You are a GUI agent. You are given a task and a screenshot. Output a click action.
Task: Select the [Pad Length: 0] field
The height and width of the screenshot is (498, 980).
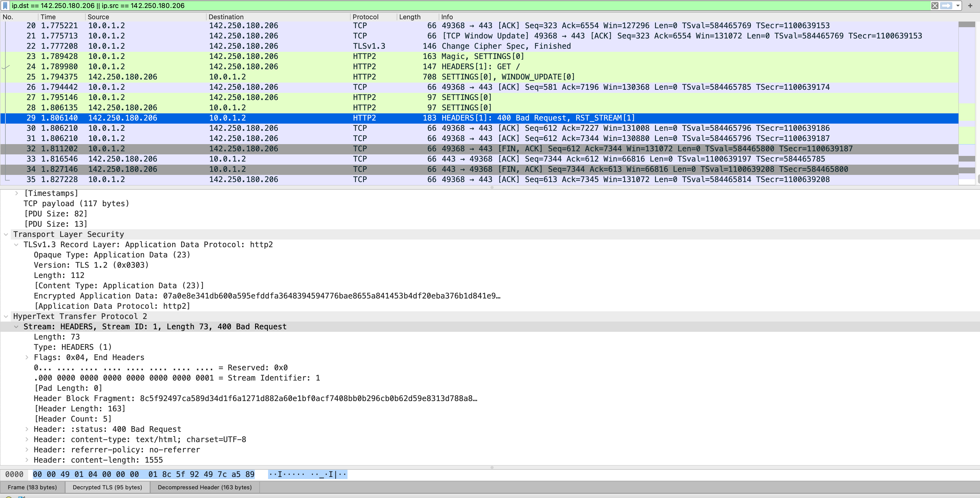[68, 388]
